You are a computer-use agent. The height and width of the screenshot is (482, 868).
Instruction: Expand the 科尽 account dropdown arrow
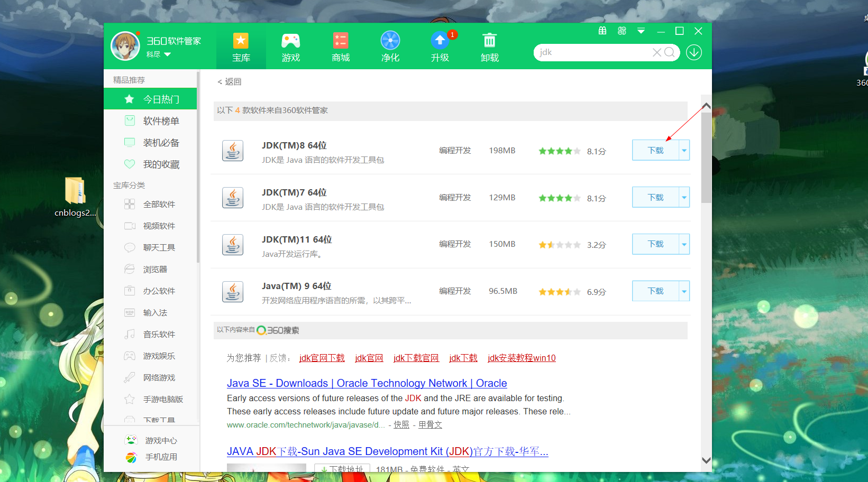click(x=168, y=54)
